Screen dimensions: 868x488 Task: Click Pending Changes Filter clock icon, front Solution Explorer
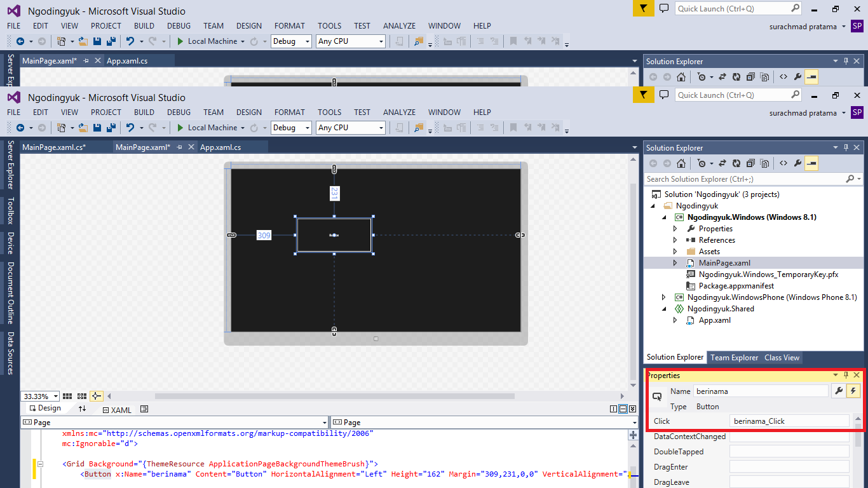point(701,163)
